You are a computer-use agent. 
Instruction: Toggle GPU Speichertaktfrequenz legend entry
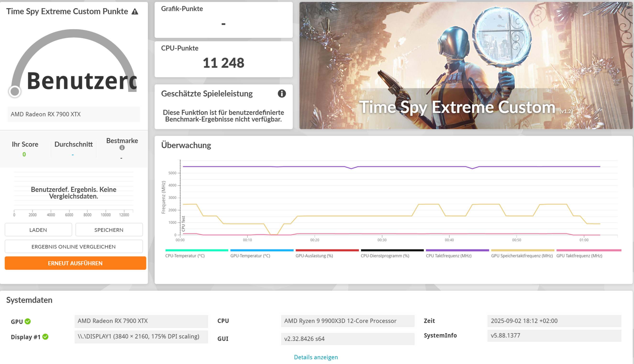tap(522, 256)
